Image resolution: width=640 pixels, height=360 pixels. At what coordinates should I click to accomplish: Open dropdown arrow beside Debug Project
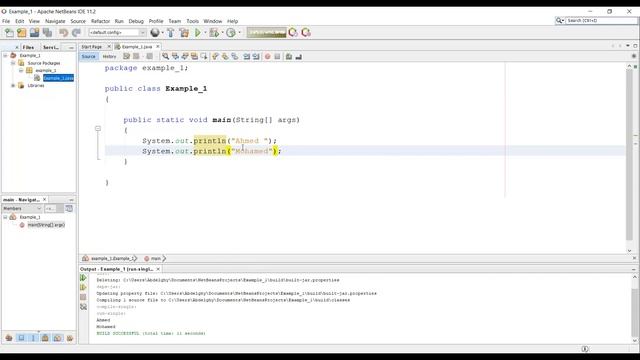tap(222, 33)
